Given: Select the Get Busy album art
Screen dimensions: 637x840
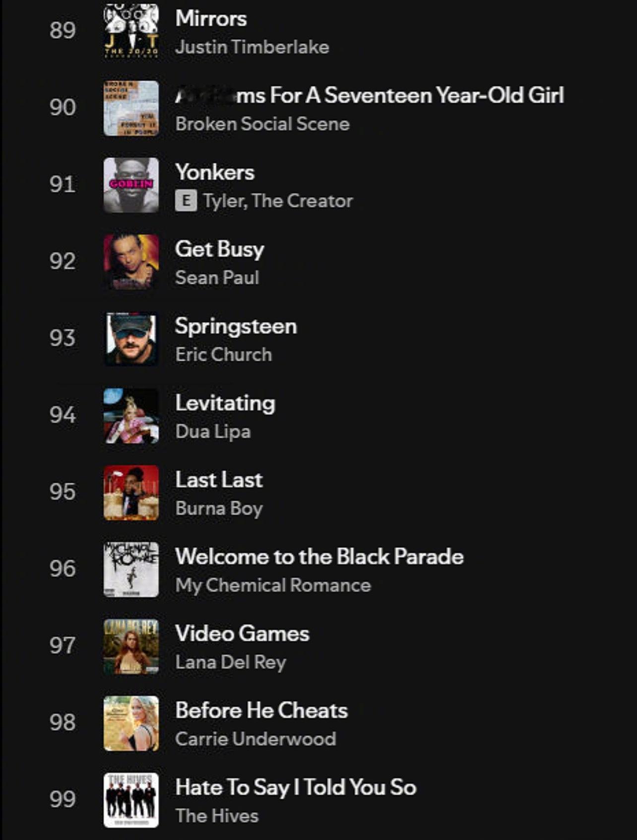Looking at the screenshot, I should coord(131,262).
